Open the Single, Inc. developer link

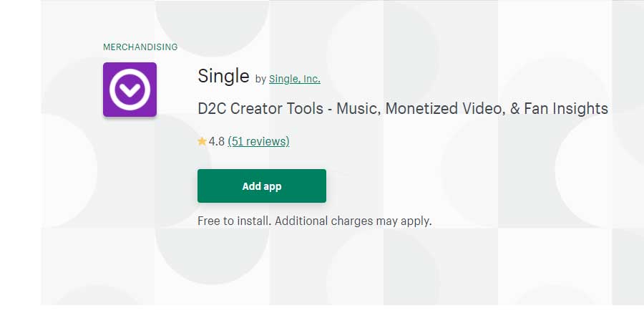click(295, 79)
